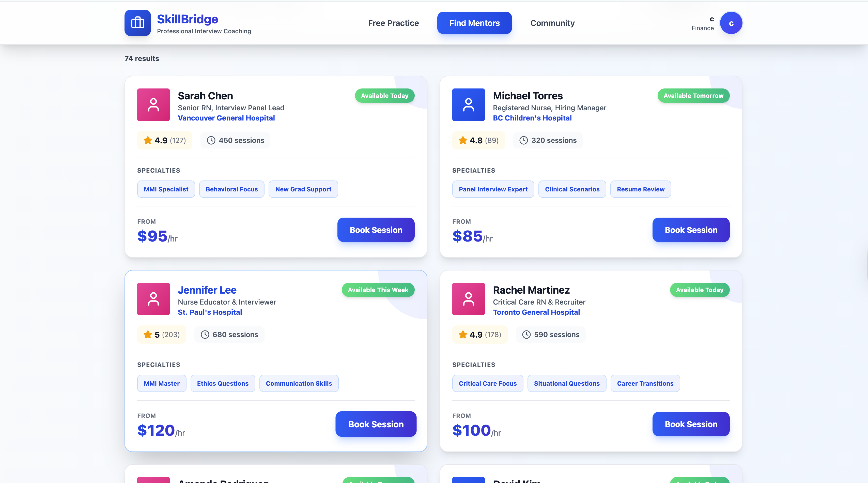
Task: Click the Available Tomorrow badge on Michael Torres
Action: click(x=693, y=96)
